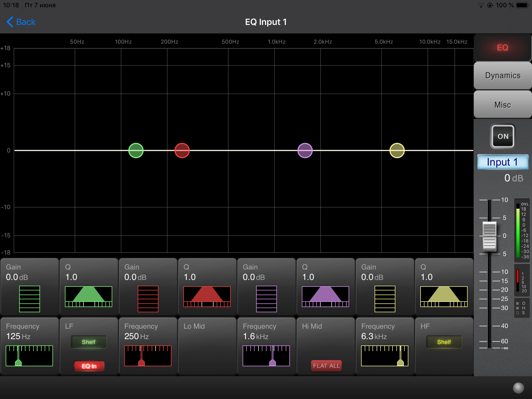Tap the Wi-Fi status icon
Screen dimensions: 532x399
point(481,5)
